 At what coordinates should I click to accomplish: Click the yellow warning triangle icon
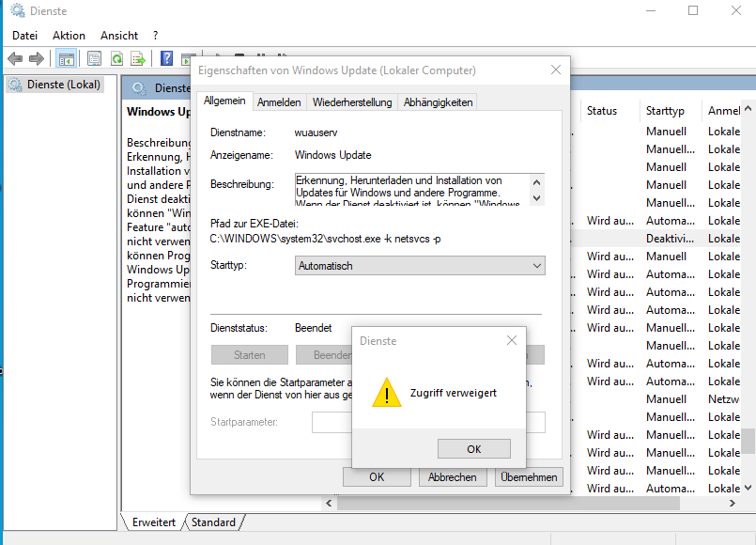[387, 392]
